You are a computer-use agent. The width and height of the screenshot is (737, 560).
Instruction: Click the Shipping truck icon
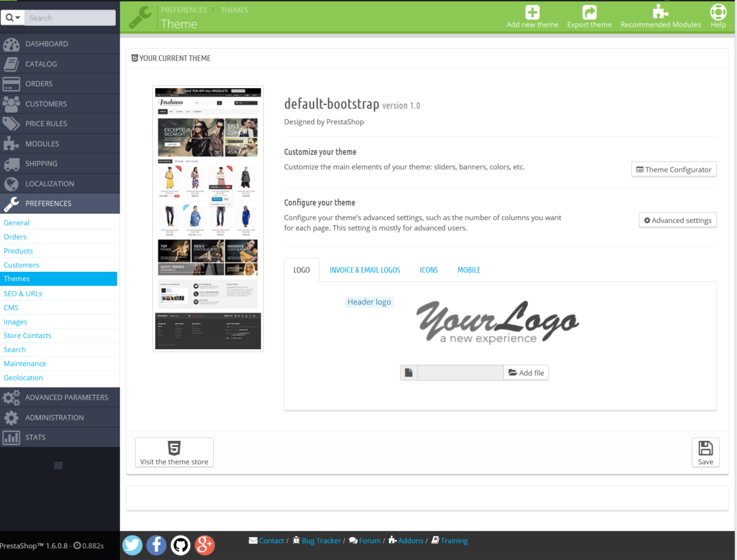tap(11, 164)
